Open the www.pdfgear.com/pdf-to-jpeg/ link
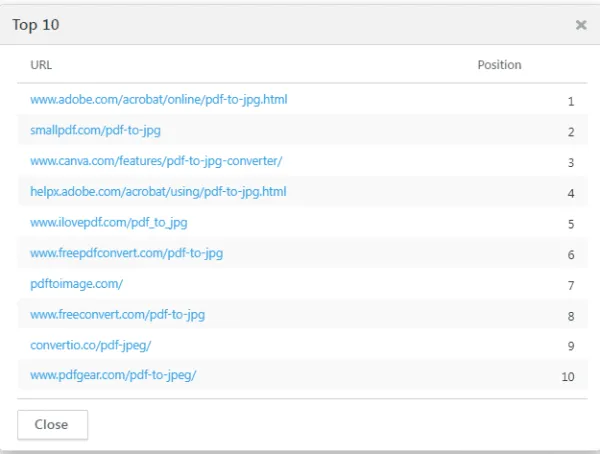600x454 pixels. coord(113,375)
